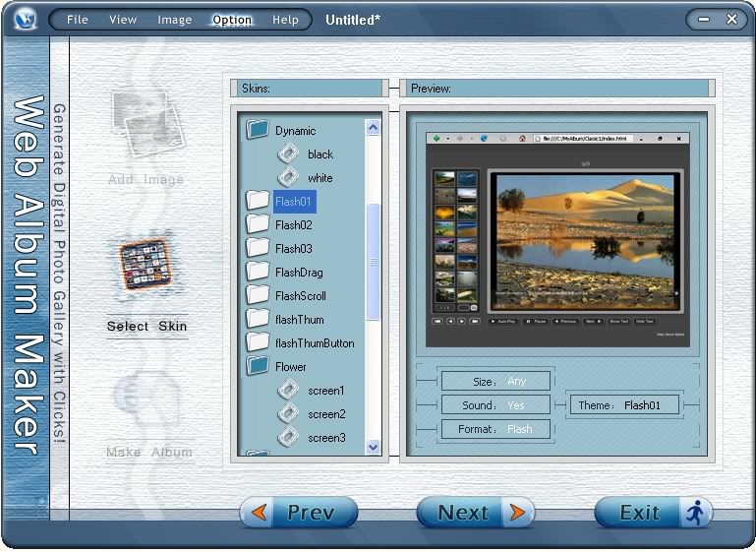The width and height of the screenshot is (756, 552).
Task: Click the FlashDrag folder icon
Action: tap(257, 272)
